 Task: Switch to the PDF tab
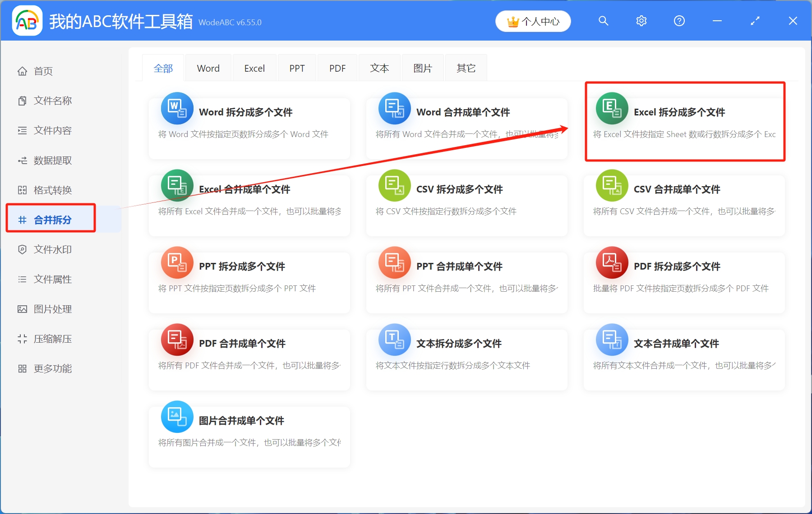337,68
